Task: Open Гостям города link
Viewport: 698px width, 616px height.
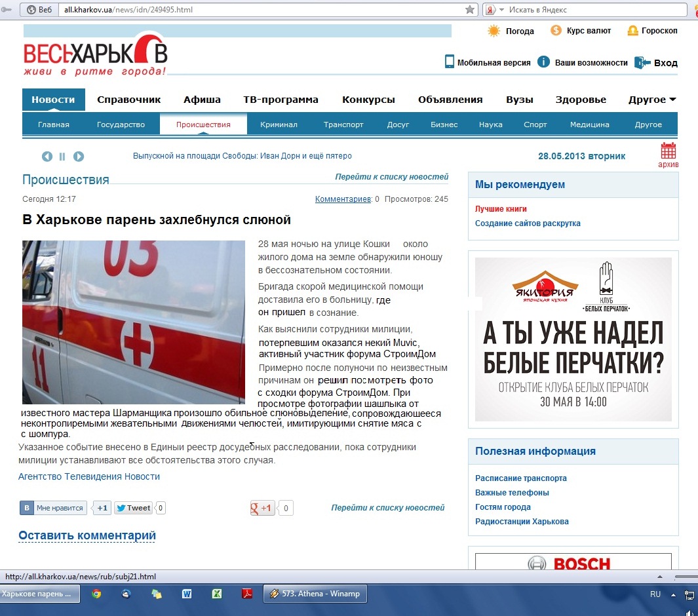Action: click(503, 507)
